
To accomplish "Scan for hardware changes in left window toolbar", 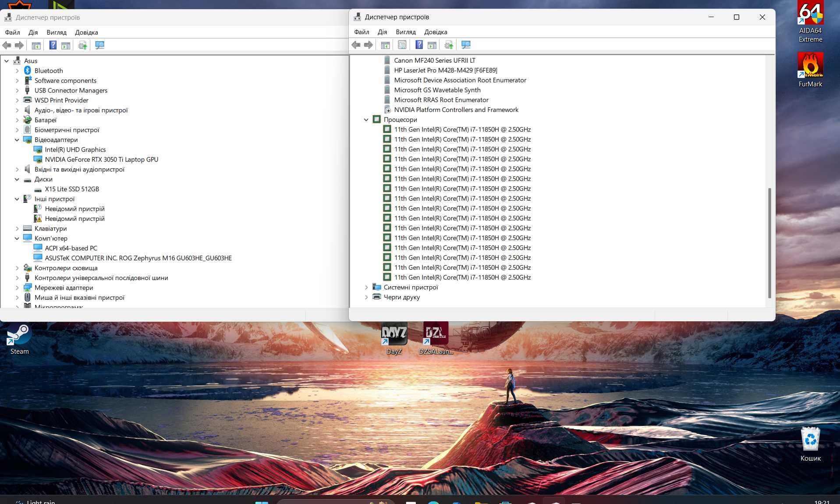I will (99, 45).
